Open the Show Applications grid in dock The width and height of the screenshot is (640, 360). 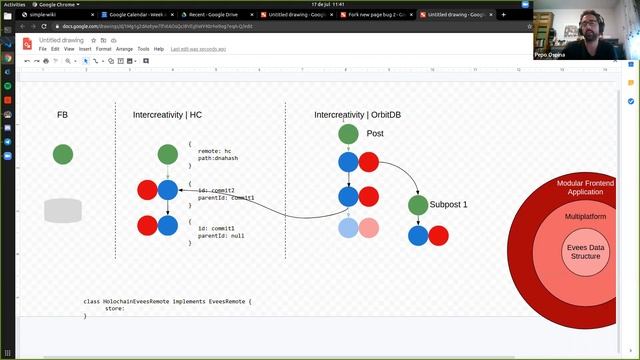[8, 353]
